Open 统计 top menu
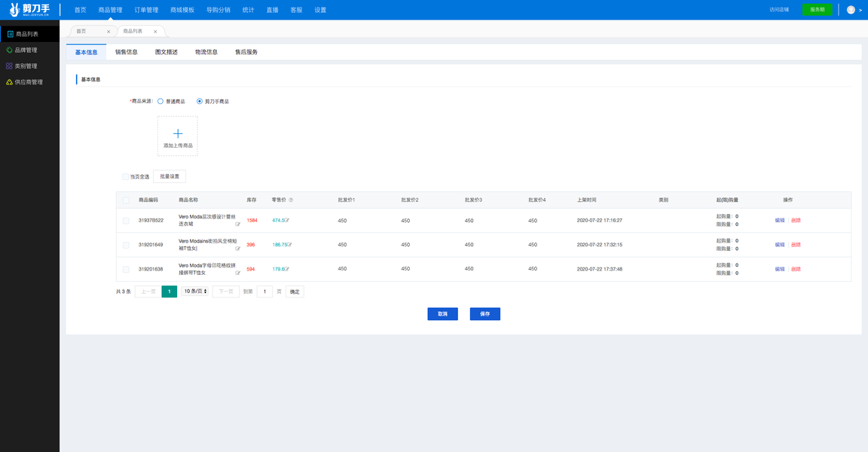Screen dimensions: 868x452 coord(248,10)
